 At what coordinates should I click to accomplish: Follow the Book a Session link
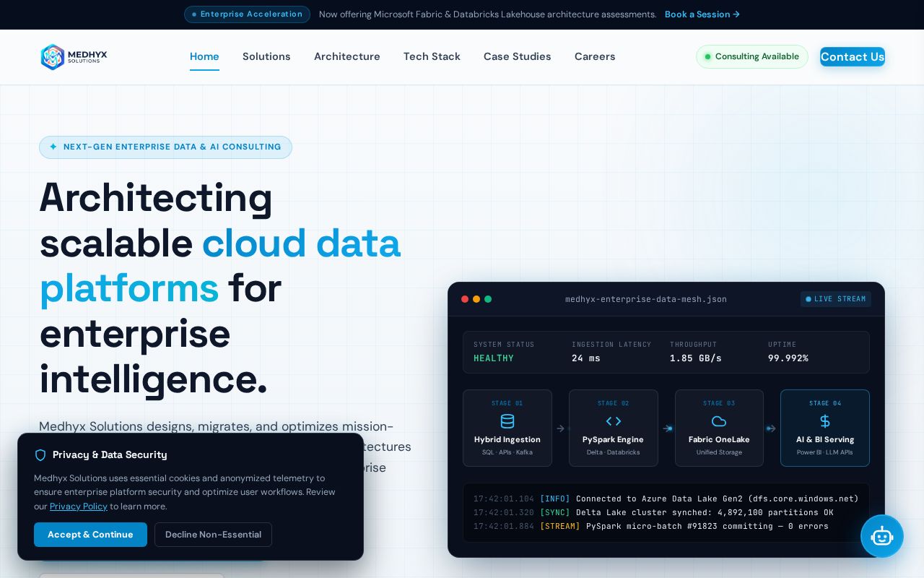702,14
